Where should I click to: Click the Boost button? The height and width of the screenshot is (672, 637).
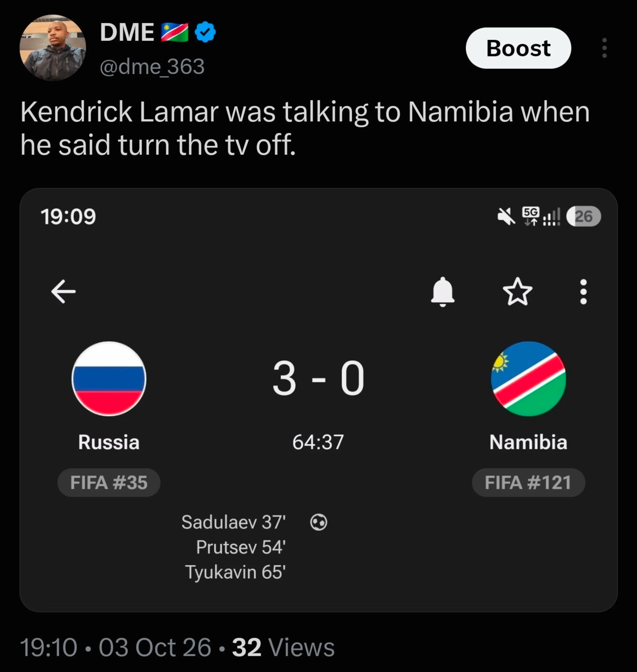click(518, 48)
